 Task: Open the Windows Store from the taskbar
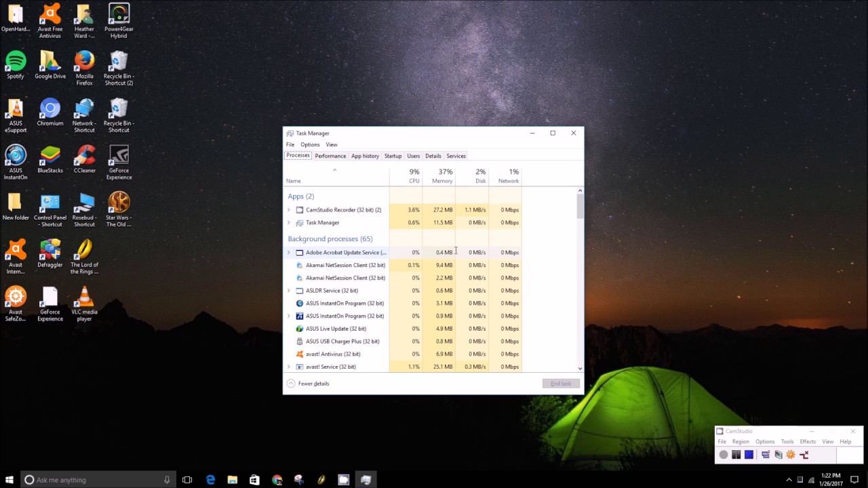(x=254, y=480)
